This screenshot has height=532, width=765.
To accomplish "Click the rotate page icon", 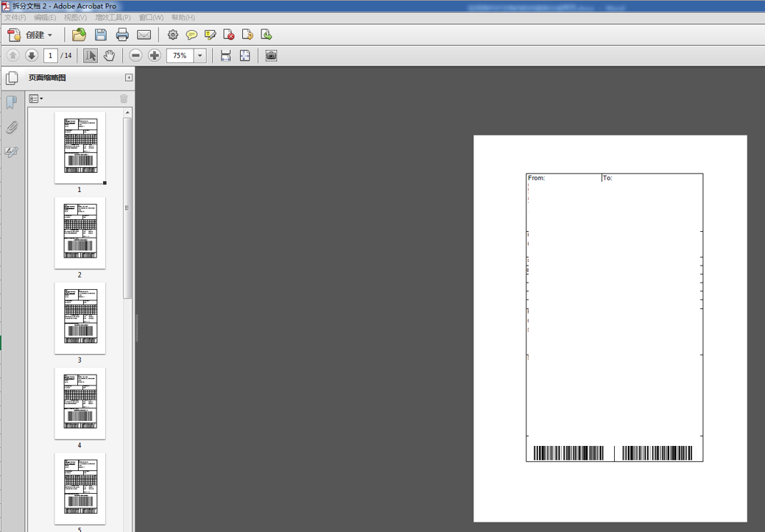I will [247, 35].
